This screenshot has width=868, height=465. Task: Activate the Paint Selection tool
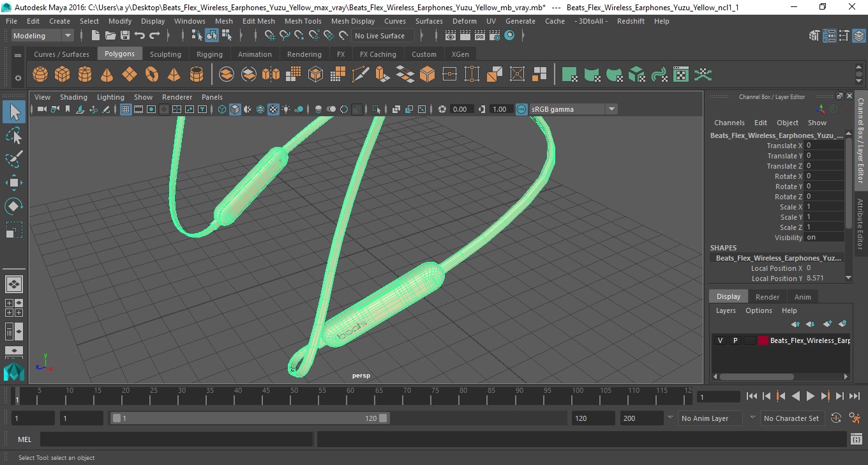tap(14, 158)
